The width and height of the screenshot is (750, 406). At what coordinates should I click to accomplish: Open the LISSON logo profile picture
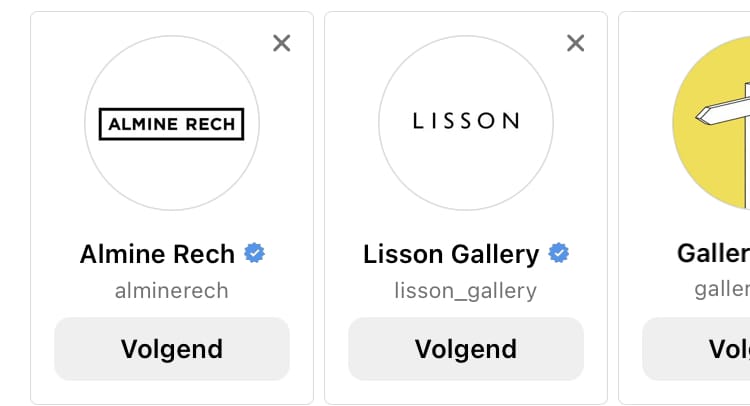click(466, 123)
